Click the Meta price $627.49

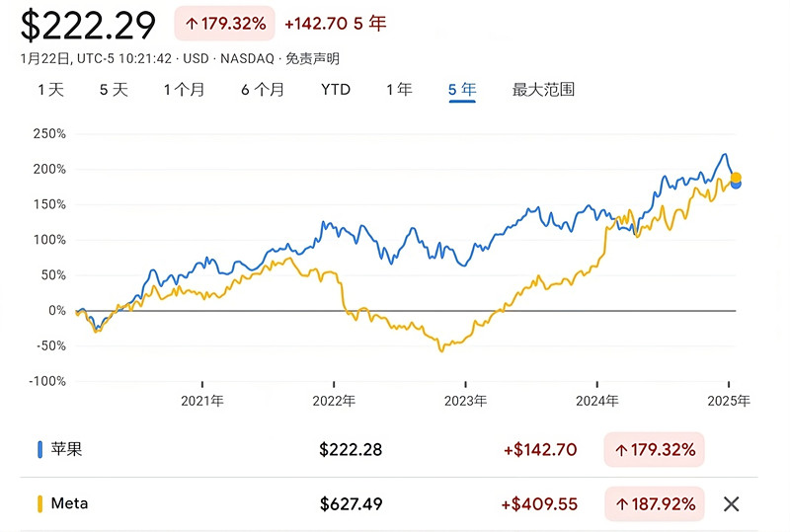pyautogui.click(x=352, y=503)
